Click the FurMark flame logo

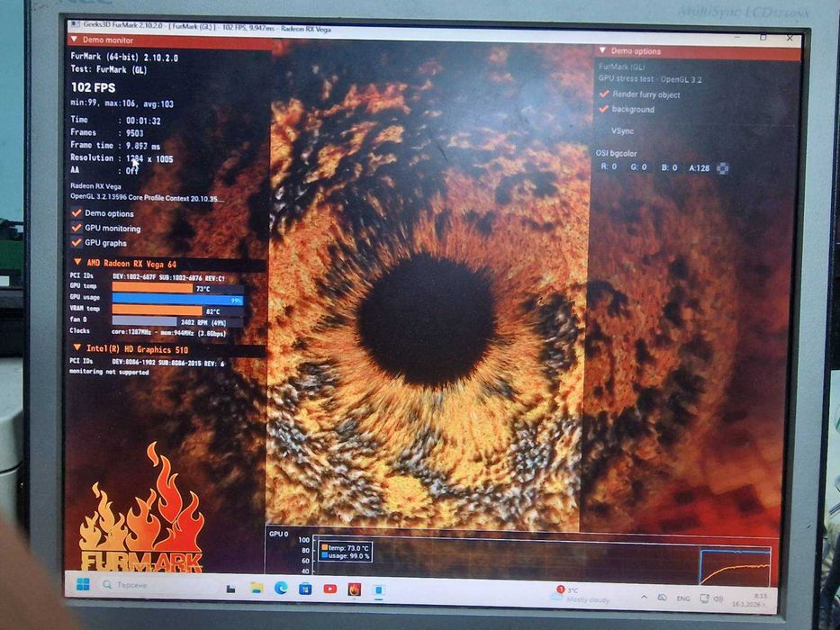(142, 508)
